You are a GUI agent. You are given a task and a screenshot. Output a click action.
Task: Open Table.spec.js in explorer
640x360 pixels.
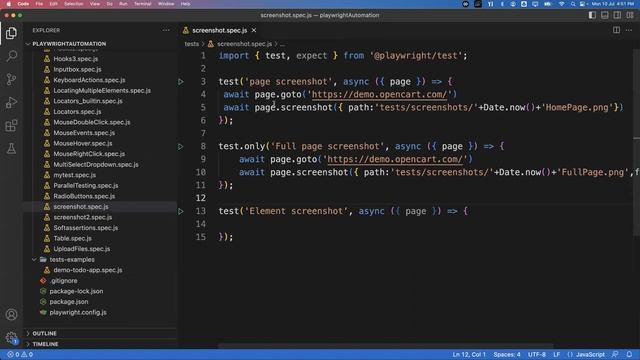(72, 238)
